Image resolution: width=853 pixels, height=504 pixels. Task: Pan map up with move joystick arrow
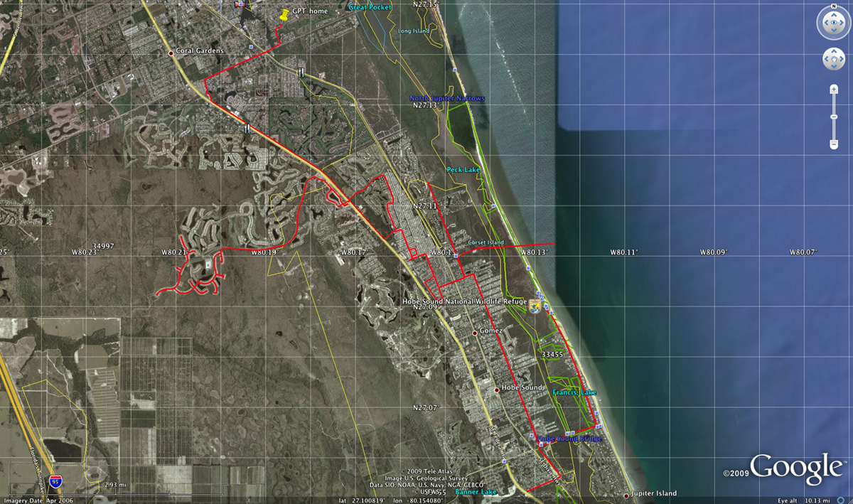pos(834,52)
